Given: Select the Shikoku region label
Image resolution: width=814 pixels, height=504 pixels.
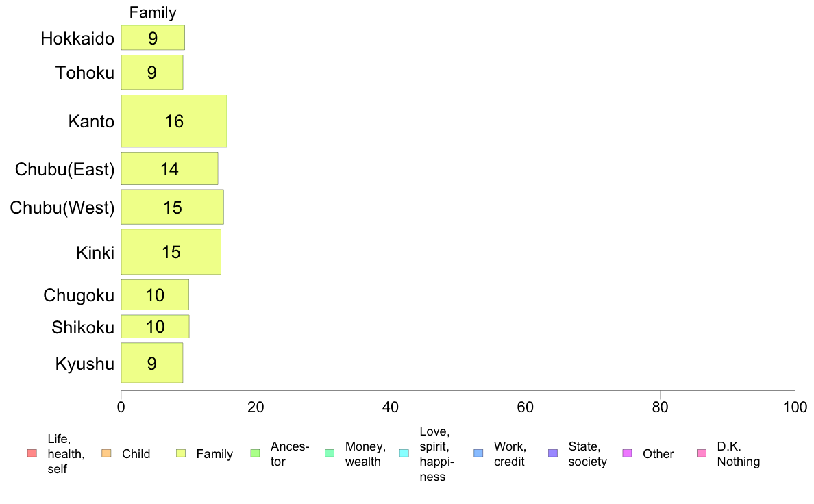Looking at the screenshot, I should coord(83,327).
